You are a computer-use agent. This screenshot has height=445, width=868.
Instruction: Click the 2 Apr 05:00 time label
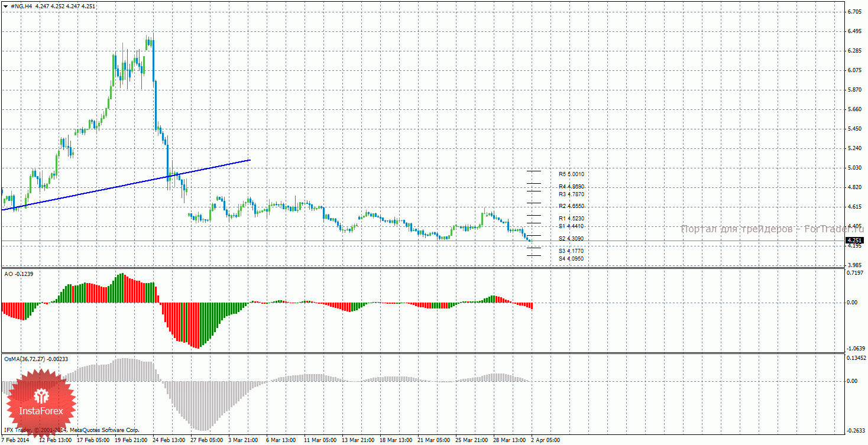pyautogui.click(x=545, y=440)
